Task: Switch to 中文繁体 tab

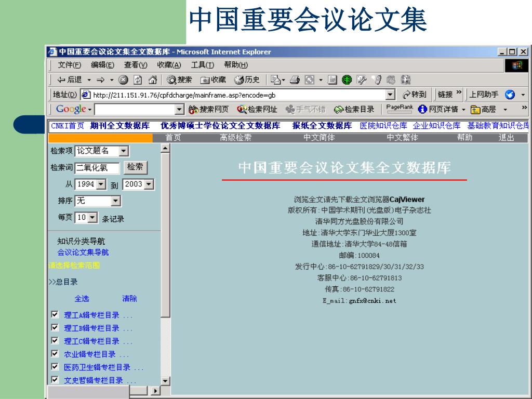Action: [x=403, y=137]
